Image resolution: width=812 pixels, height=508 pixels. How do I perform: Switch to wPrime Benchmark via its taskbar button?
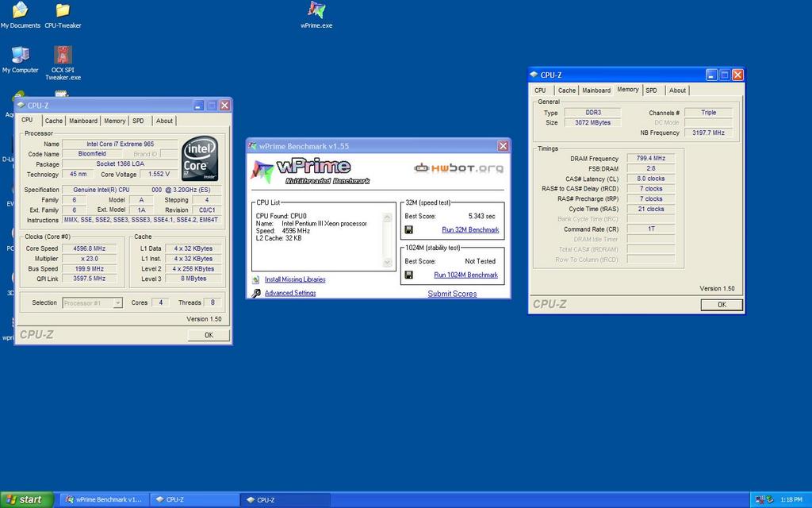(x=104, y=500)
